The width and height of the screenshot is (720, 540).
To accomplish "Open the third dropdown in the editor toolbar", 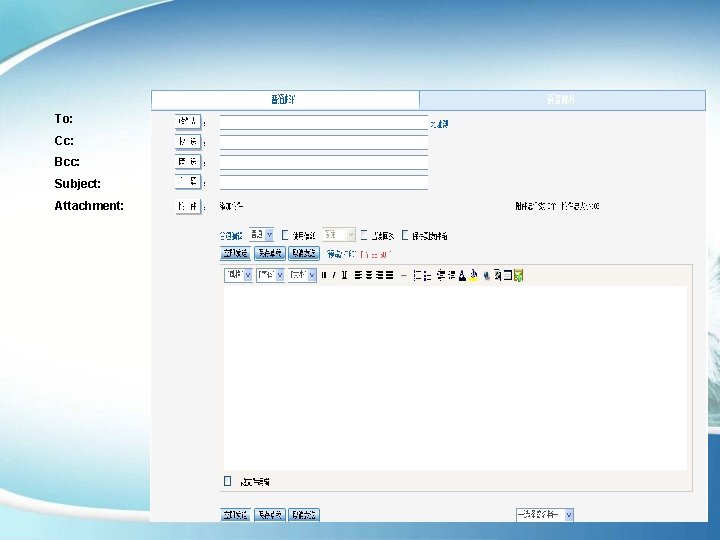I will click(x=302, y=275).
